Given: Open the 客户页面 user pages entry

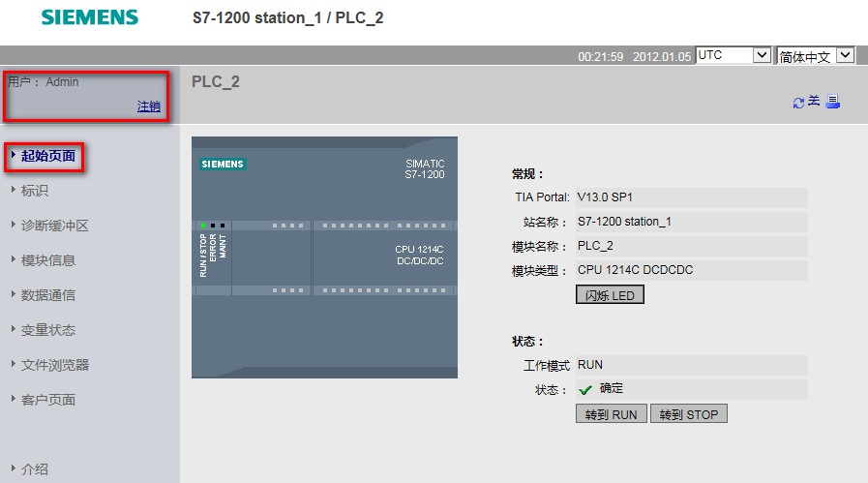Looking at the screenshot, I should [x=48, y=400].
